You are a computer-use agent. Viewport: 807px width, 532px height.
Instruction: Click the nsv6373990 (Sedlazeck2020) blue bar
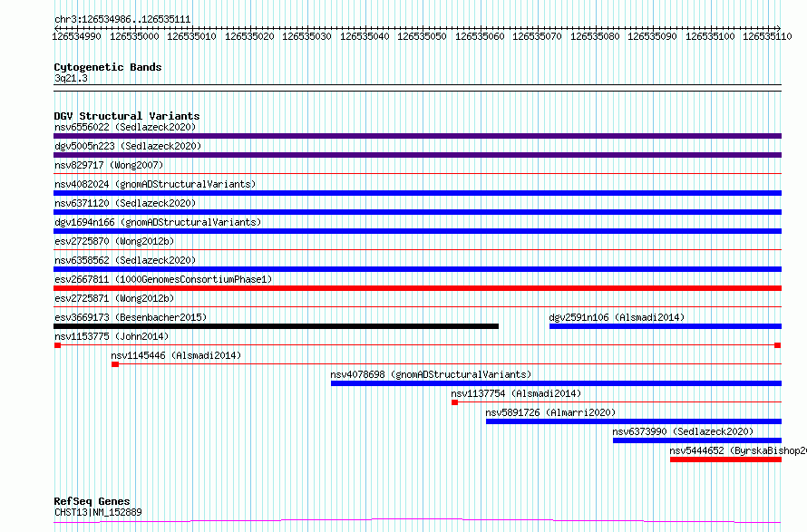tap(697, 440)
